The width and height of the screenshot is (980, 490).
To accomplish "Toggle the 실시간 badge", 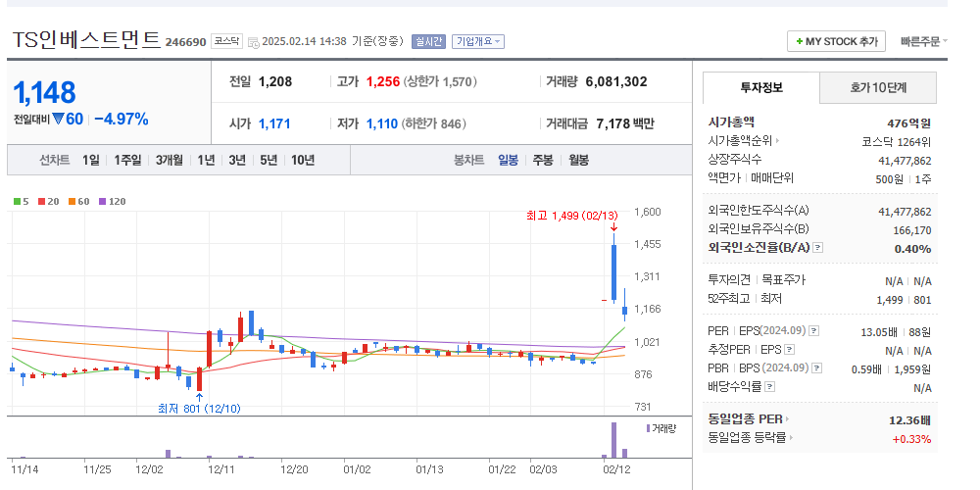I will tap(428, 41).
